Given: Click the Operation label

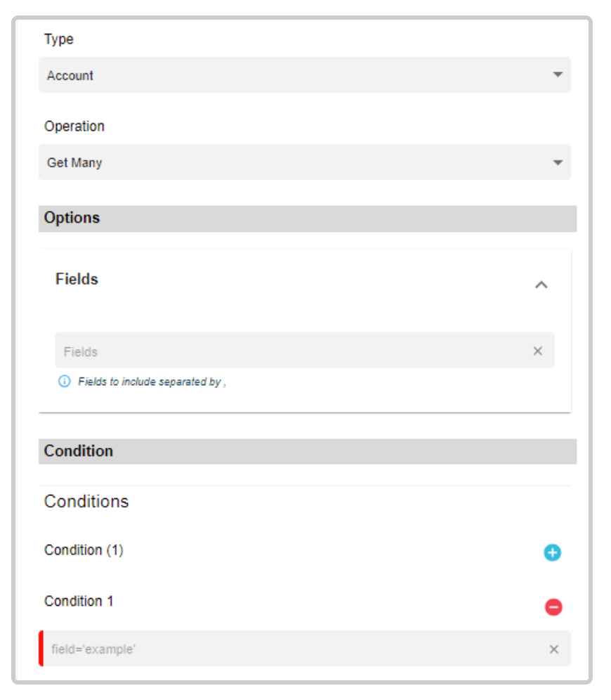Looking at the screenshot, I should click(74, 127).
